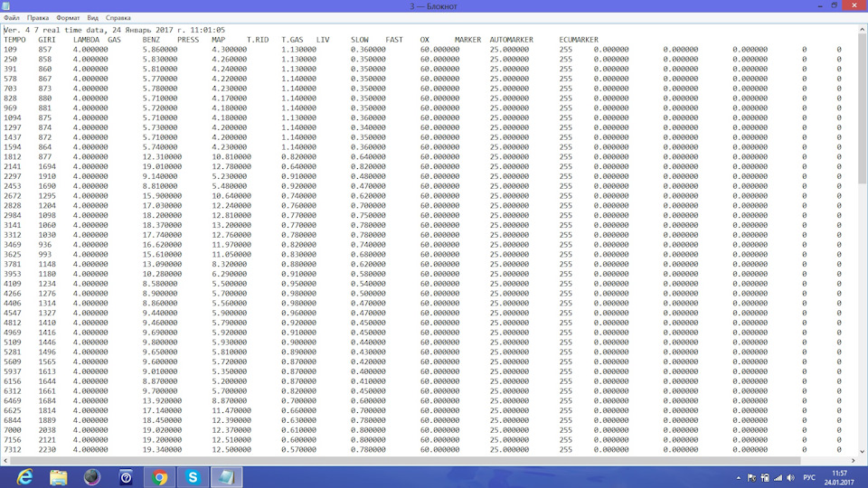The image size is (868, 488).
Task: Click the value 19.340000
Action: tap(162, 450)
